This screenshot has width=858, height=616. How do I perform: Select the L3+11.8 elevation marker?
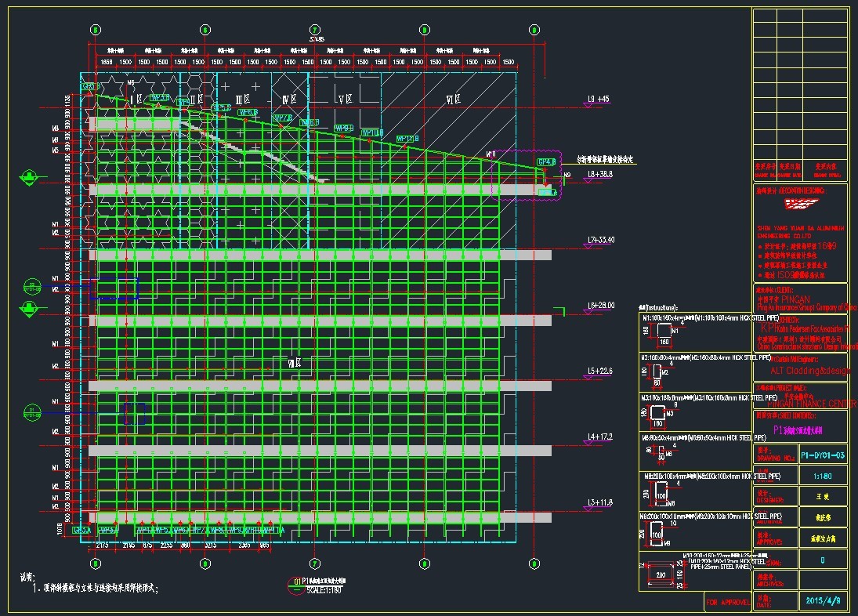tap(601, 501)
